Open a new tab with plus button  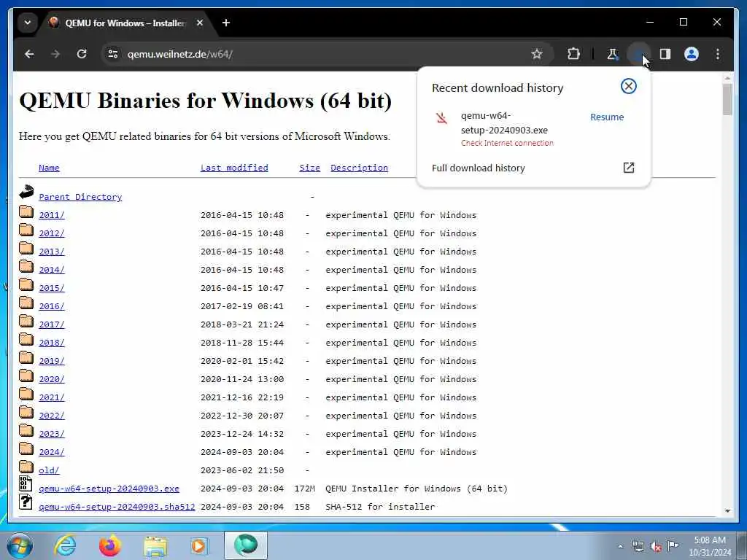226,23
